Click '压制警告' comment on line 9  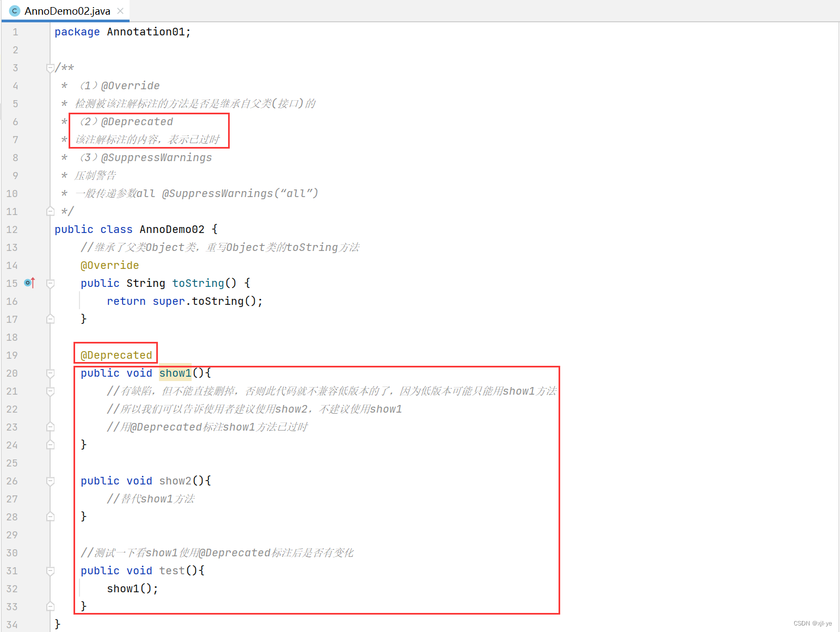click(95, 176)
